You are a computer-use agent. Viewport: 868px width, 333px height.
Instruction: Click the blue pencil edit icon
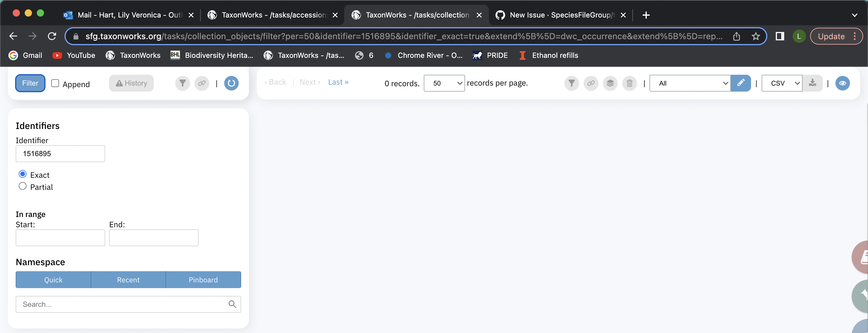tap(741, 83)
